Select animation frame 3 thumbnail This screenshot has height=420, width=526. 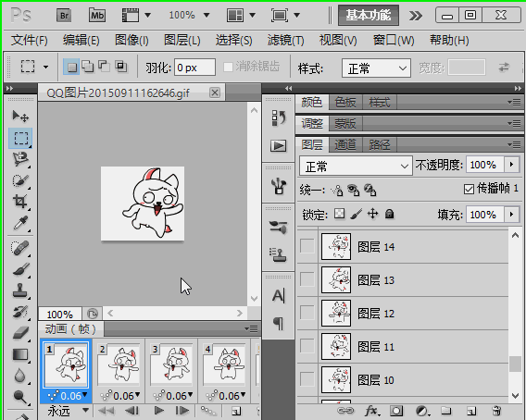pos(171,364)
